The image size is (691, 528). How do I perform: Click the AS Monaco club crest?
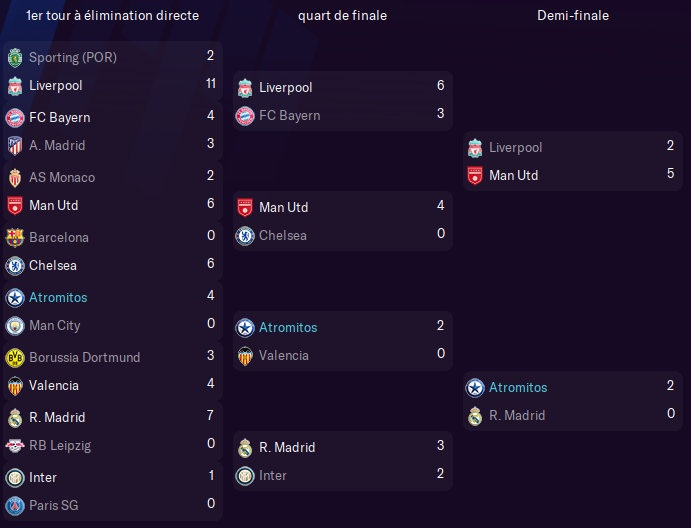[15, 178]
